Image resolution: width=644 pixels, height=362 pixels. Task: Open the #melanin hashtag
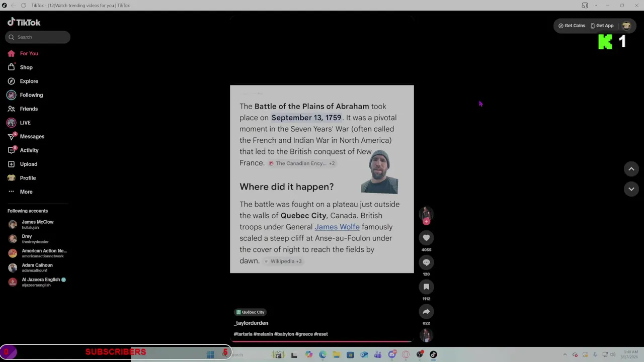click(263, 334)
